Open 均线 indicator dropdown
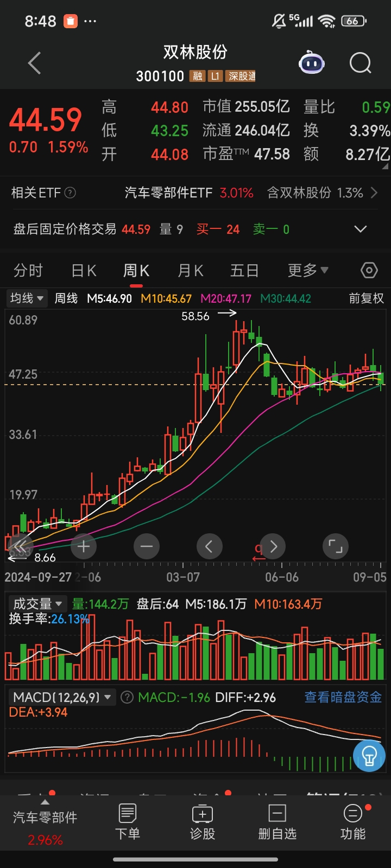Screen dimensions: 391x868 tap(27, 298)
